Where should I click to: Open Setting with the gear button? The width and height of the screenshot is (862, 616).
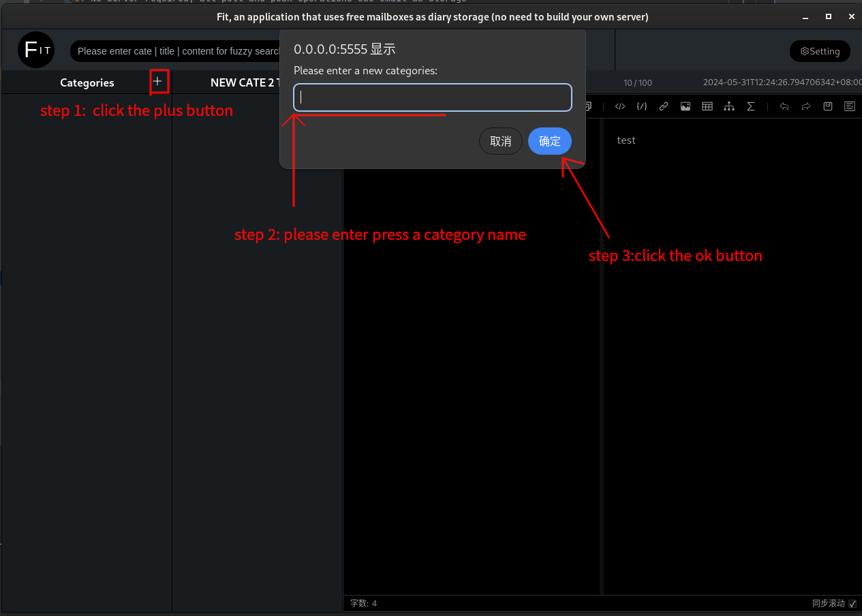point(820,51)
